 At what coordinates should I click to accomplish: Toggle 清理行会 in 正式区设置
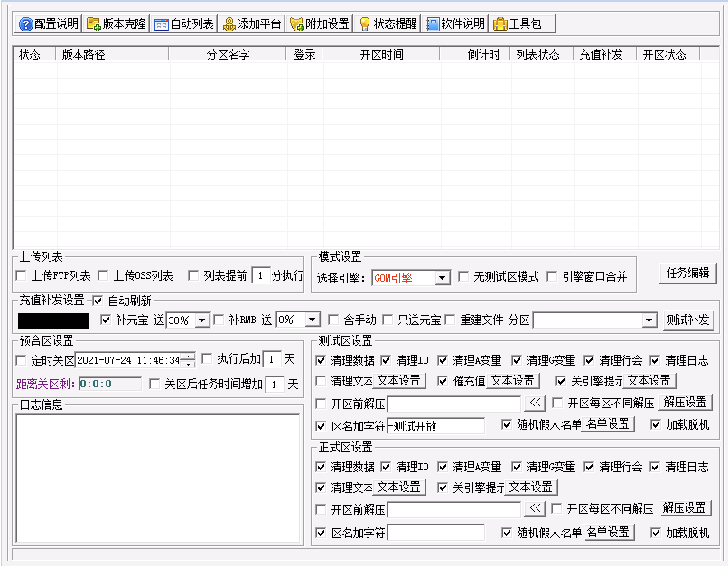[589, 467]
